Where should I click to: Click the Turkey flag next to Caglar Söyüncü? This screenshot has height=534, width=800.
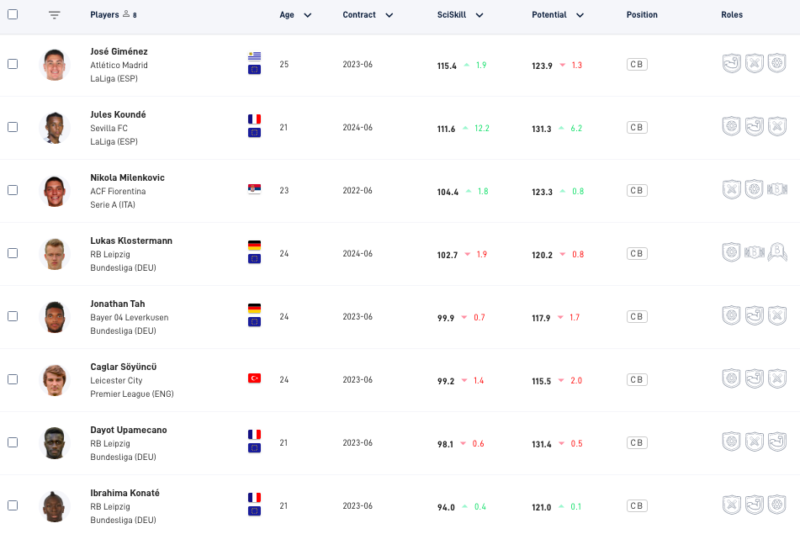pos(254,379)
